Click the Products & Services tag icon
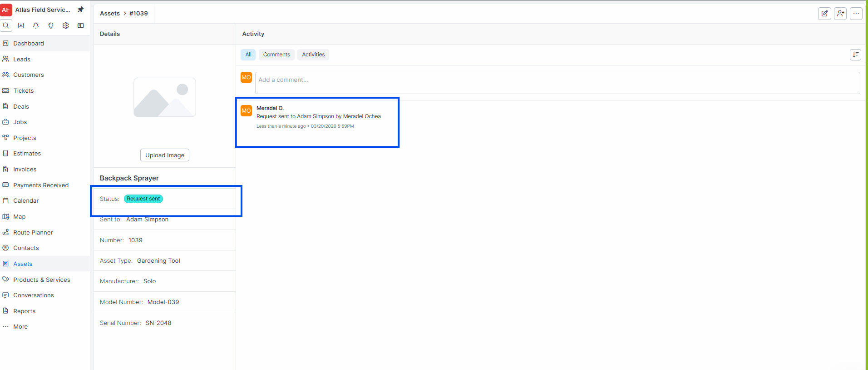This screenshot has height=370, width=868. 5,279
